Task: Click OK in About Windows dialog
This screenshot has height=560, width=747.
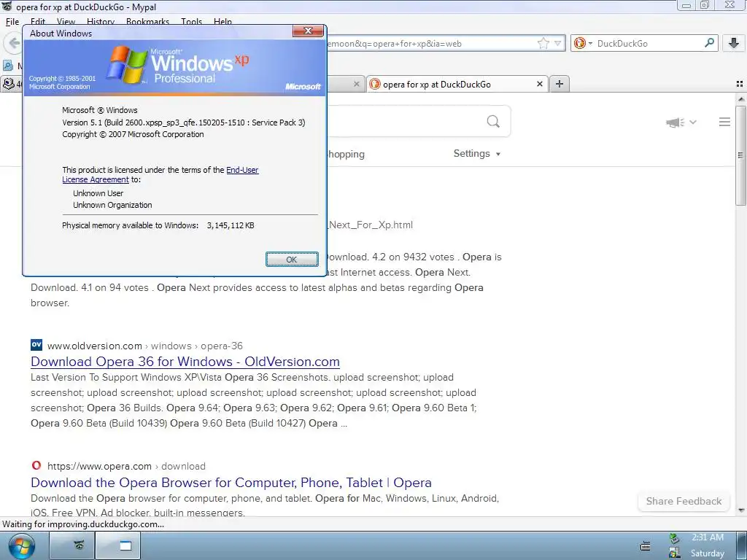Action: 292,260
